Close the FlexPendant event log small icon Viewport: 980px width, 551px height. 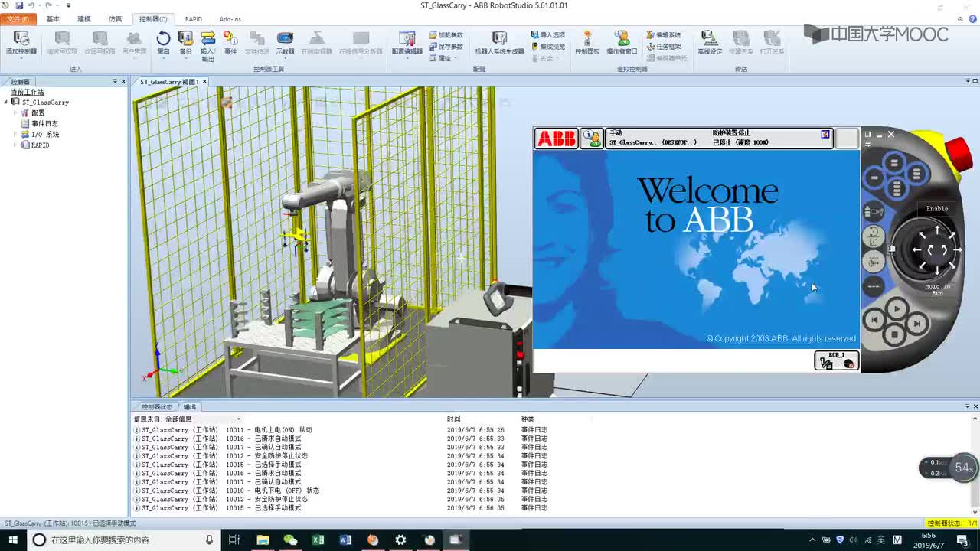[825, 134]
